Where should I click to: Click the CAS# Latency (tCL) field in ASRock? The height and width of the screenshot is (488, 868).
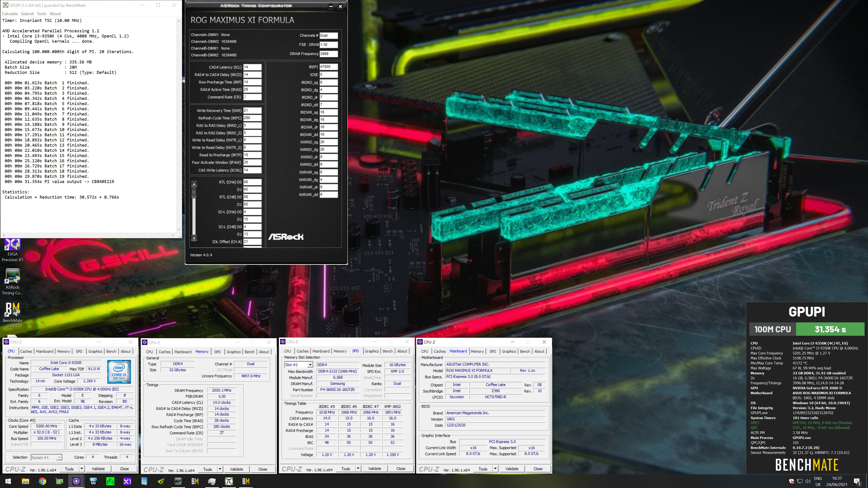pyautogui.click(x=252, y=67)
